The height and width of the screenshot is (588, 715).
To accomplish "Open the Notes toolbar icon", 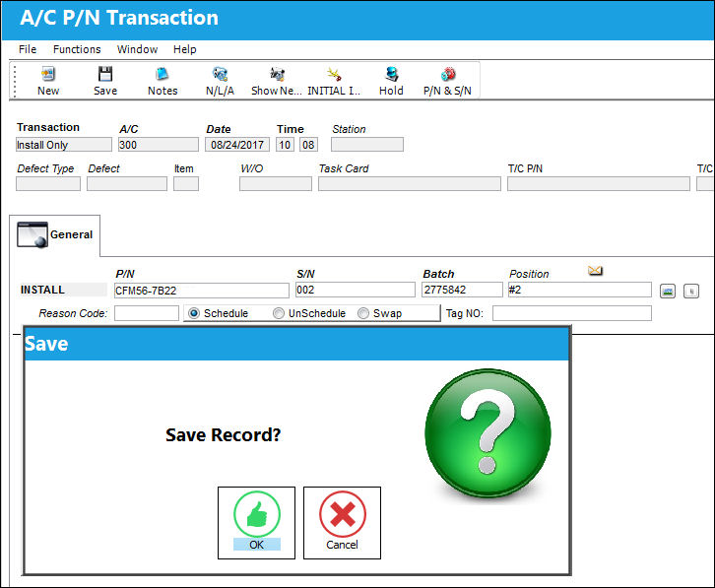I will tap(162, 74).
